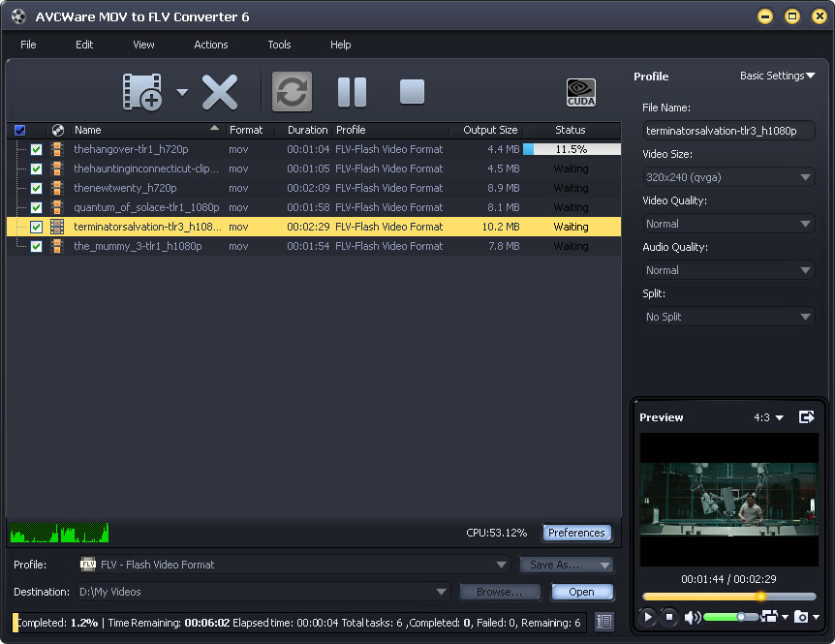Pause the conversion with Pause icon

pyautogui.click(x=352, y=92)
